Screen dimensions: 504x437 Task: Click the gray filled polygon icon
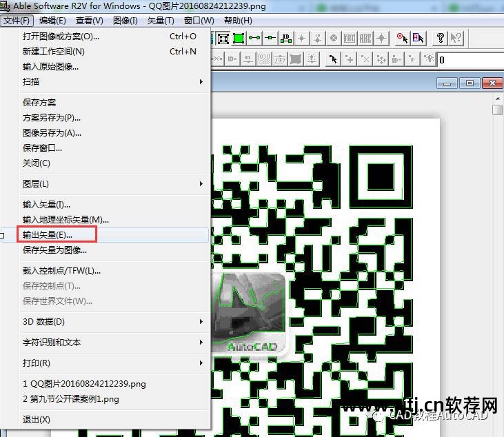[x=296, y=59]
